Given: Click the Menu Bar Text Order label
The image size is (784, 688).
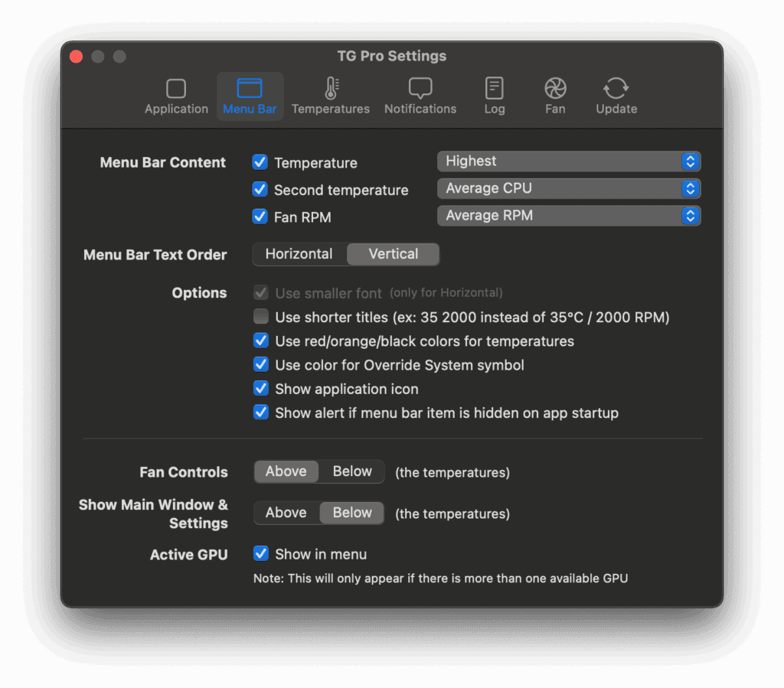Looking at the screenshot, I should coord(155,255).
